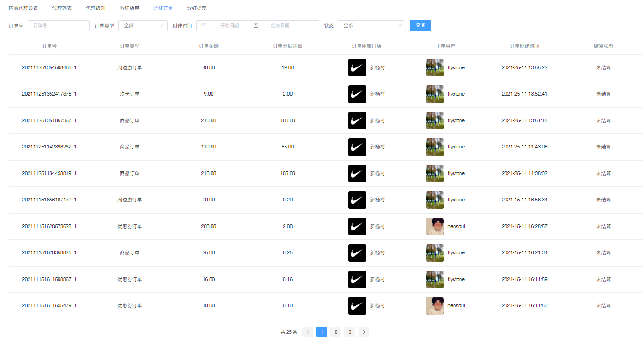Click flystone avatar in 11:43:08 order row
Viewport: 644px width, 341px height.
(435, 147)
